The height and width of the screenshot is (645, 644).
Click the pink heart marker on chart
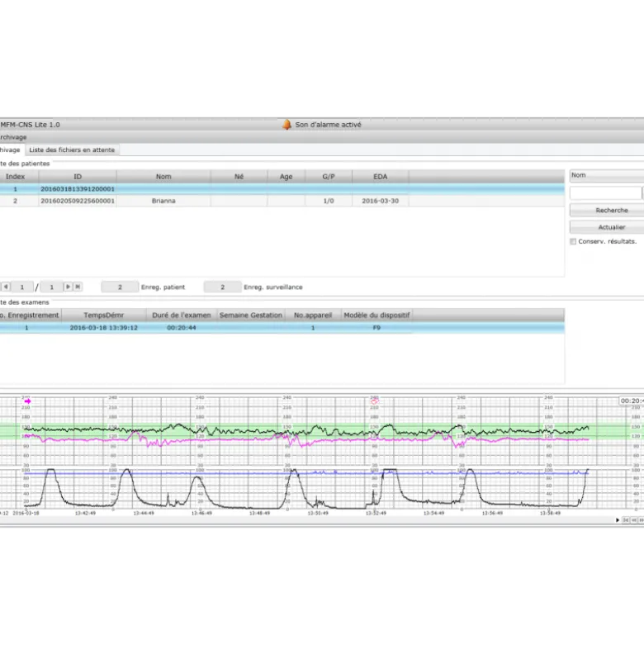(x=374, y=401)
